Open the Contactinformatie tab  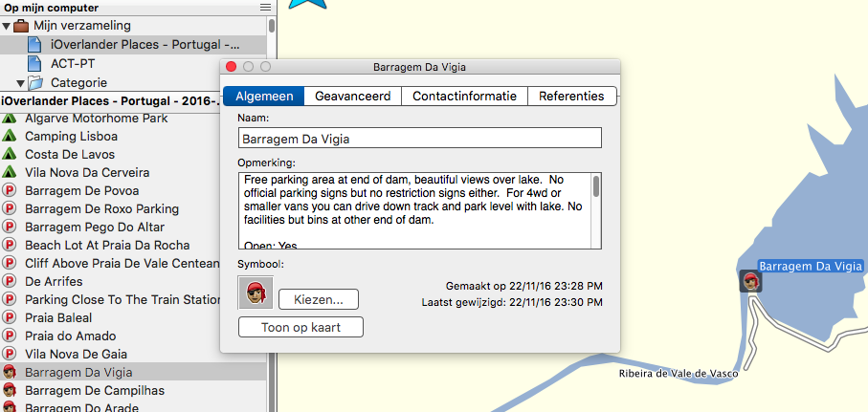[464, 96]
